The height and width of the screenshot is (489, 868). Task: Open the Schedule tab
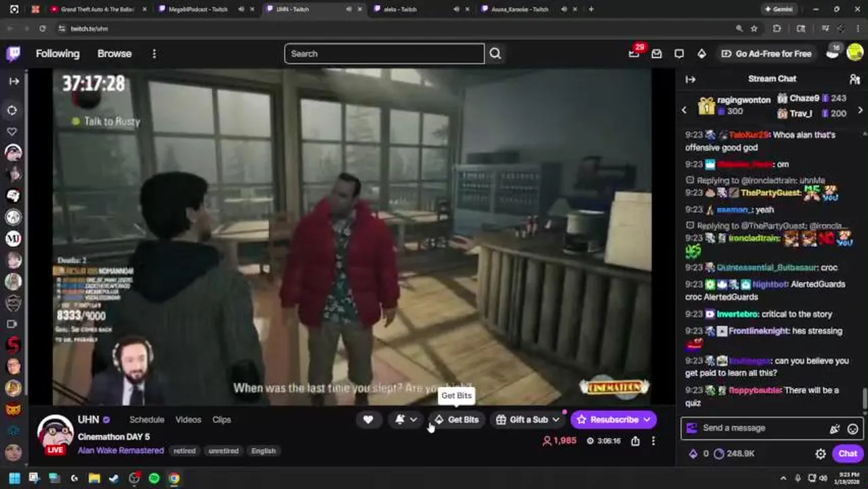tap(147, 420)
